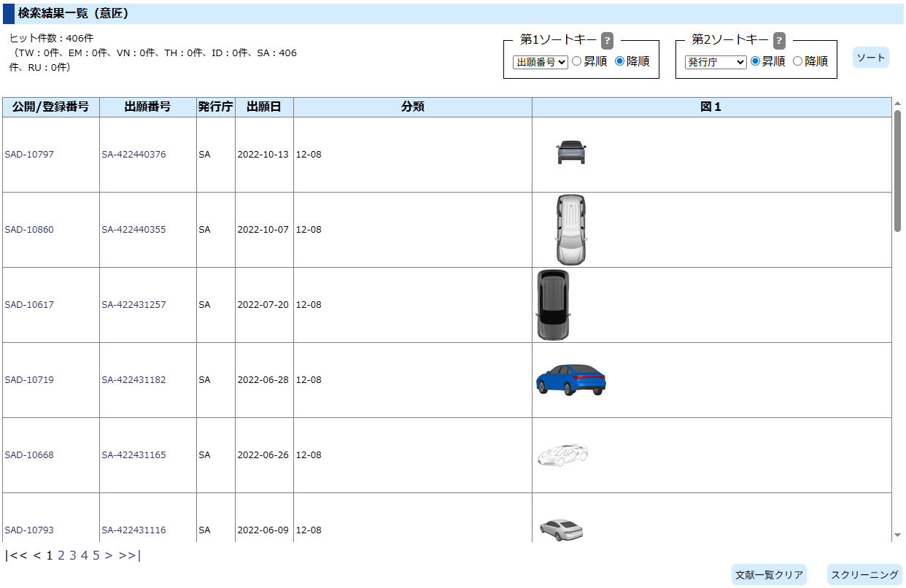Open the sports car sketch thumbnail
The height and width of the screenshot is (588, 906).
click(562, 454)
